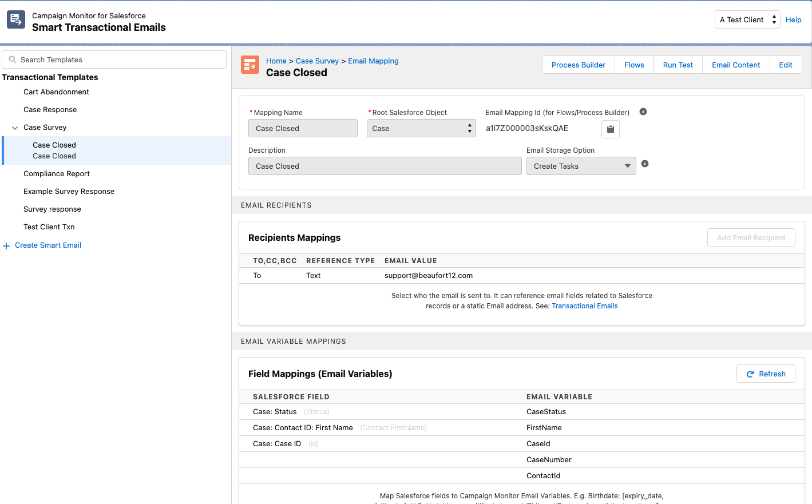
Task: Switch to the Email Content tab
Action: pos(736,65)
